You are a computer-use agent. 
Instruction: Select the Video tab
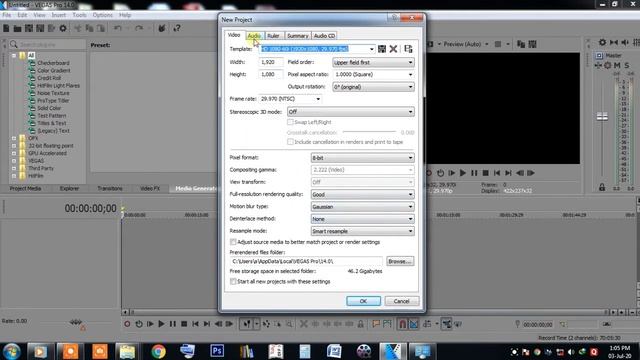coord(234,35)
